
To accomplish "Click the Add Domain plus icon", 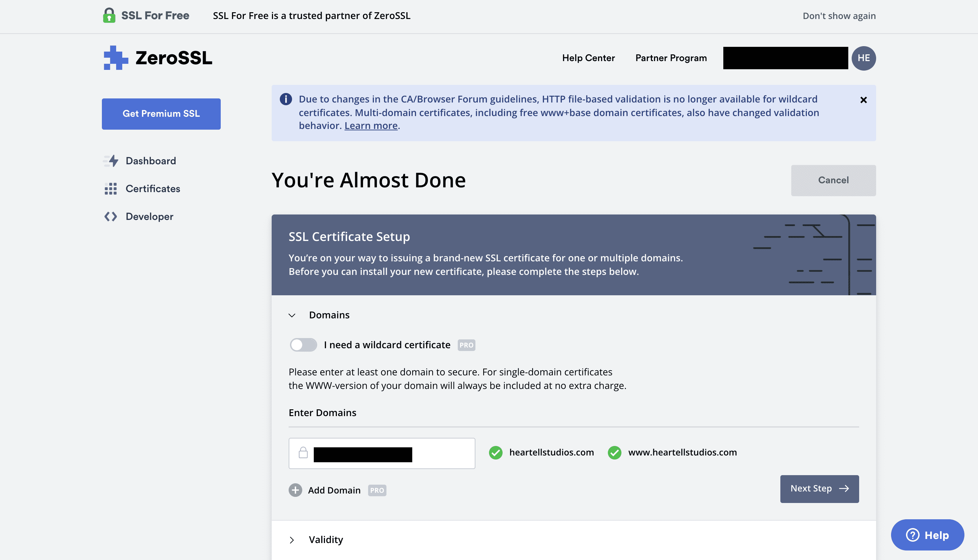I will tap(295, 490).
